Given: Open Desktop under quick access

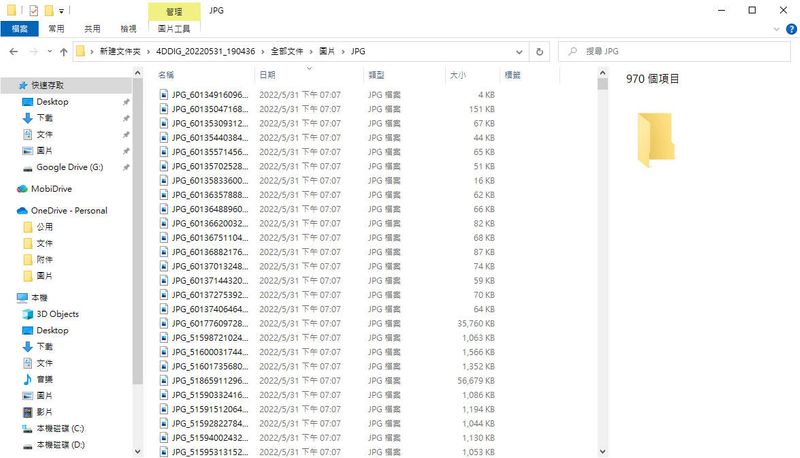Looking at the screenshot, I should (52, 102).
